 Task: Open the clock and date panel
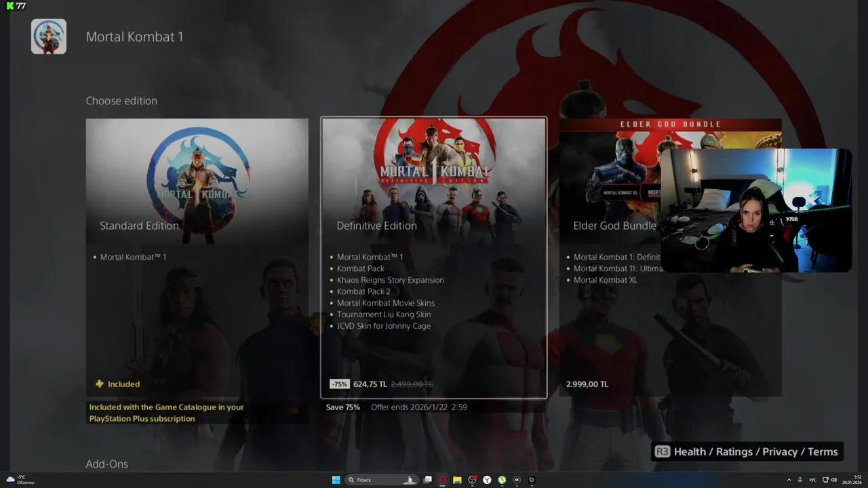(853, 480)
